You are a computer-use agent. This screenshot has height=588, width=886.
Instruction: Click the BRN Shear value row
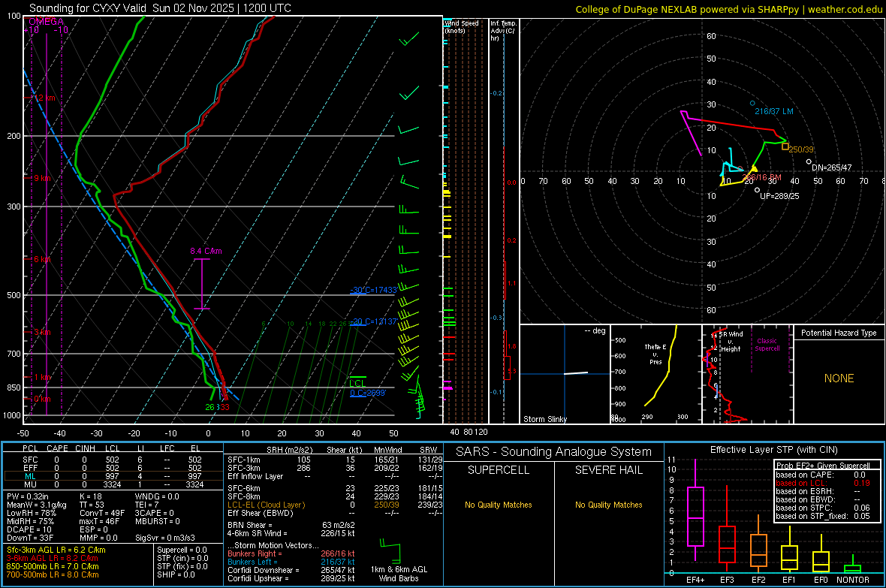[291, 525]
